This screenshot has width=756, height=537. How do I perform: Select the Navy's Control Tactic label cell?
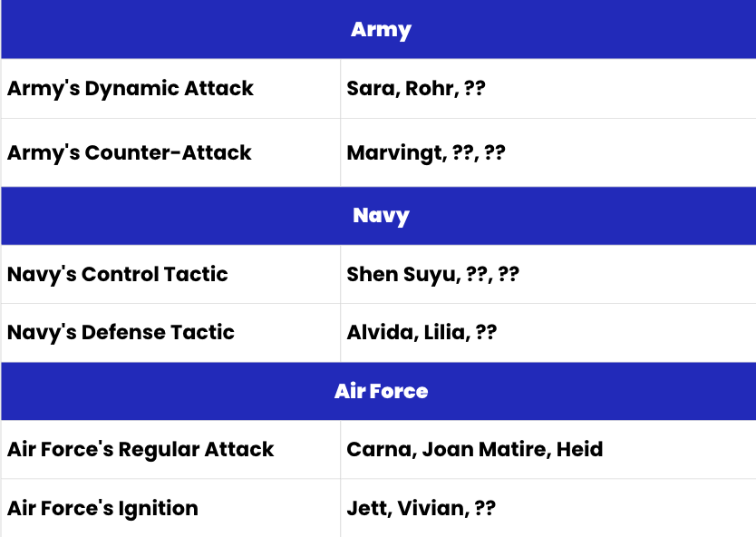pyautogui.click(x=118, y=275)
